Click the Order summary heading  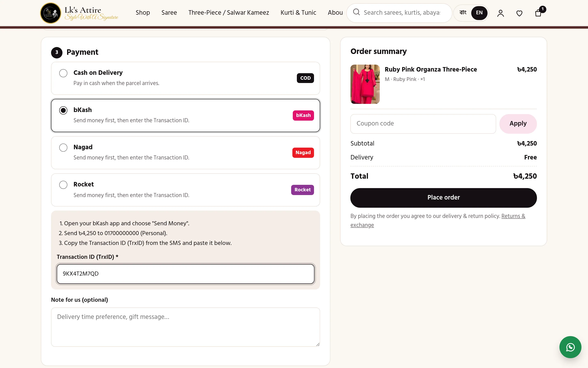[378, 51]
